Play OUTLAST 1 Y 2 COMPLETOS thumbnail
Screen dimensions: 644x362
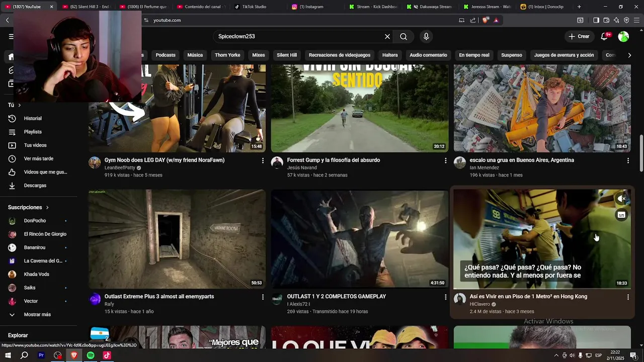[359, 239]
